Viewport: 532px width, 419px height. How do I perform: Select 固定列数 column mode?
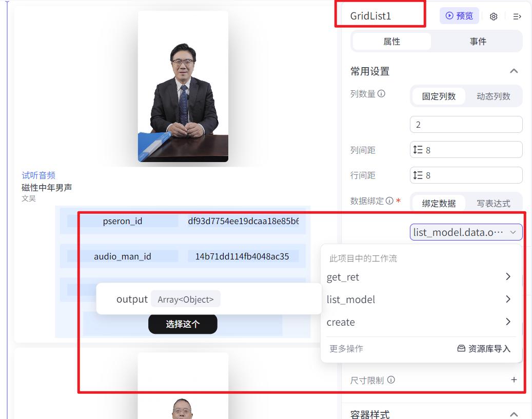439,96
